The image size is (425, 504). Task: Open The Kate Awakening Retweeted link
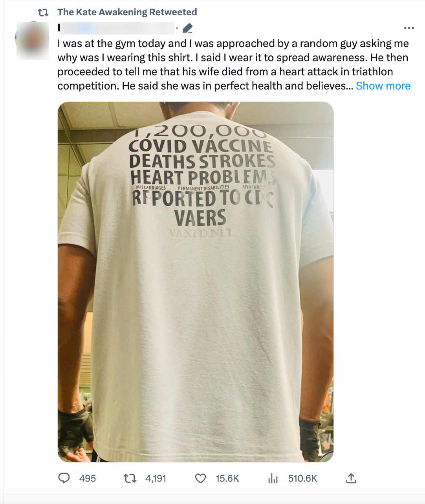point(127,12)
